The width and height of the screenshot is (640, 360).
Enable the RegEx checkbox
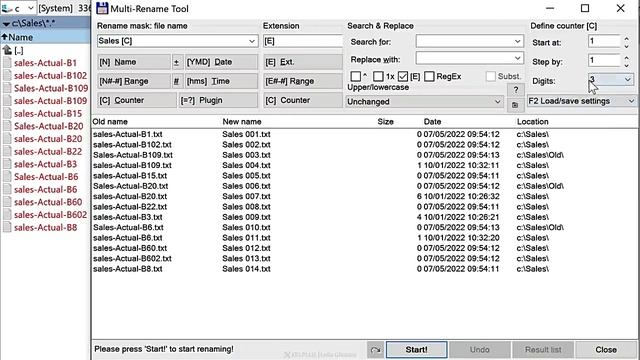click(429, 76)
